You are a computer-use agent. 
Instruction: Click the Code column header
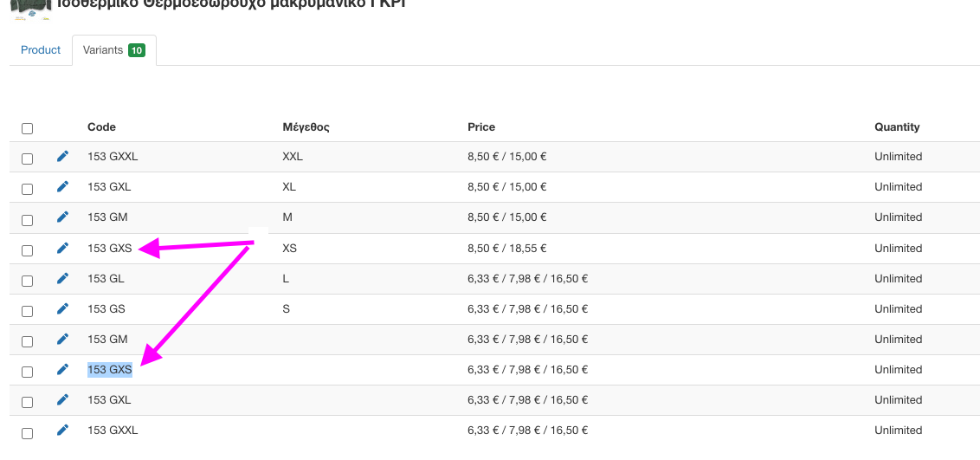pos(101,127)
